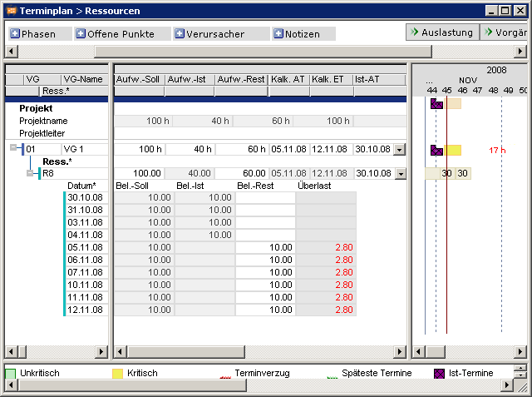532x397 pixels.
Task: Click the second 30 load cell in R8 Gantt row
Action: pos(462,174)
